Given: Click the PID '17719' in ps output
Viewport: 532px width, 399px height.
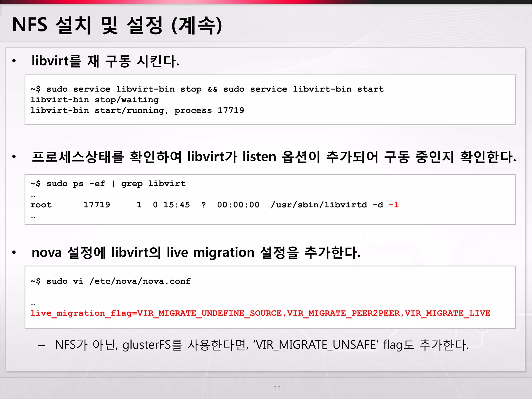Looking at the screenshot, I should click(x=97, y=205).
